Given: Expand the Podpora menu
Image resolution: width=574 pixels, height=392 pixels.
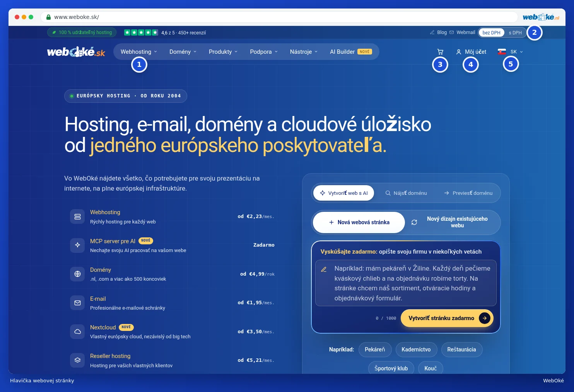Looking at the screenshot, I should [264, 52].
